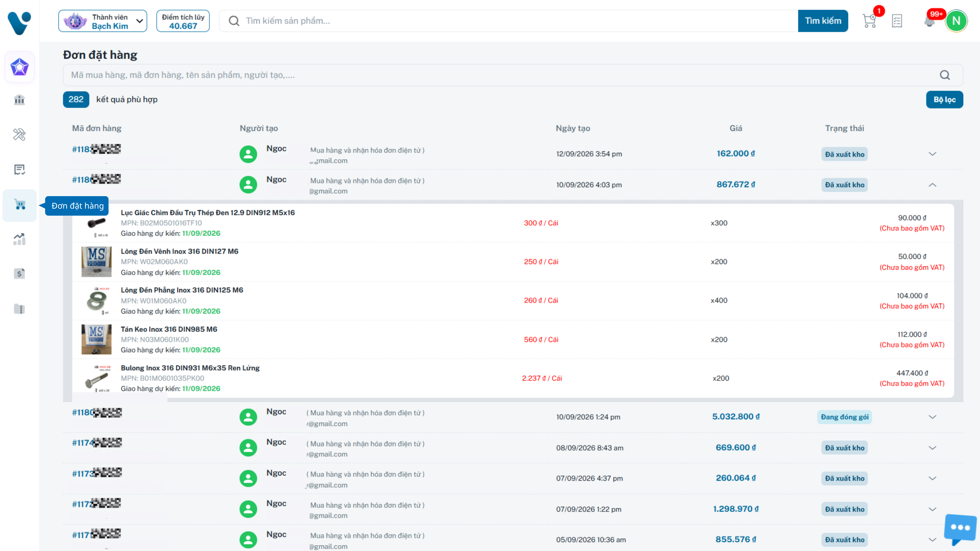Image resolution: width=980 pixels, height=551 pixels.
Task: Click Lục Giác Chìm Đầu Trụ product name
Action: 208,212
